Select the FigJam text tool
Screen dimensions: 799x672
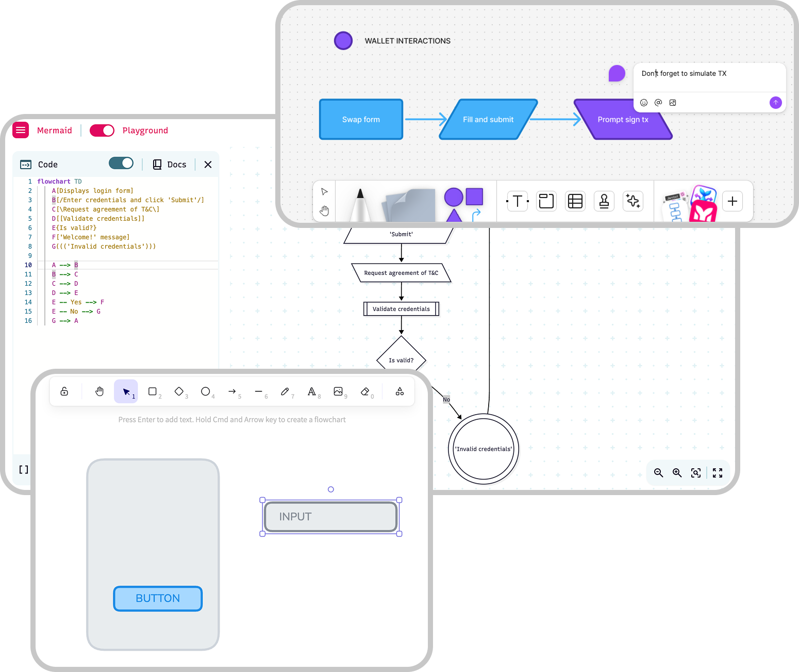(518, 201)
